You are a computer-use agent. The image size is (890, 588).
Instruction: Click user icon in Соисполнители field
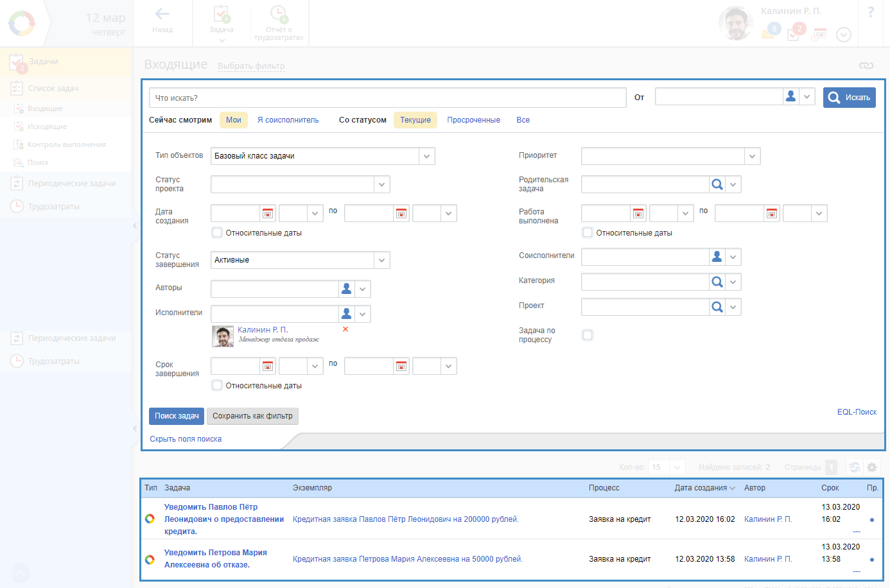pyautogui.click(x=717, y=257)
